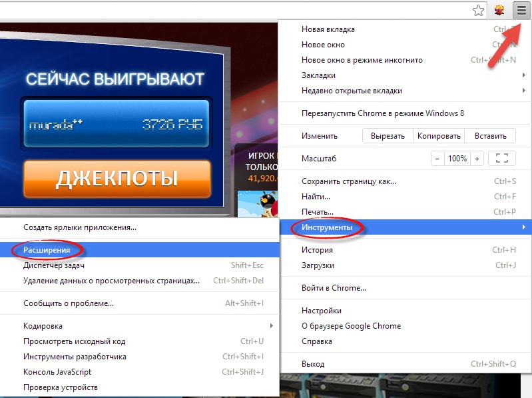Screen dimensions: 532x398
Task: Toggle fullscreen mode icon in Масштаб row
Action: click(x=502, y=159)
